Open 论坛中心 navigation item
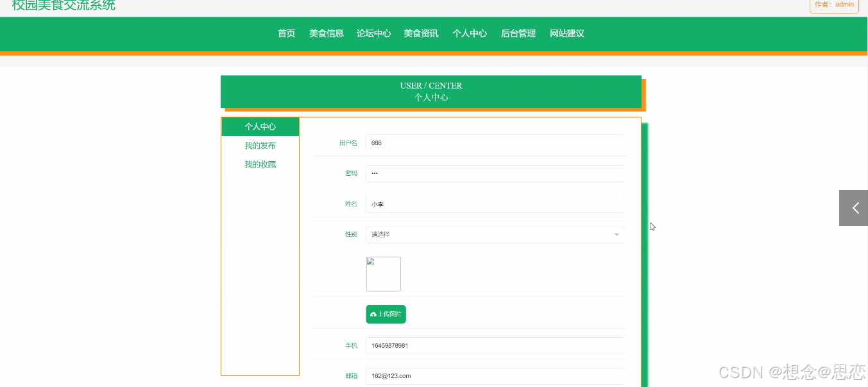This screenshot has height=387, width=868. [374, 33]
